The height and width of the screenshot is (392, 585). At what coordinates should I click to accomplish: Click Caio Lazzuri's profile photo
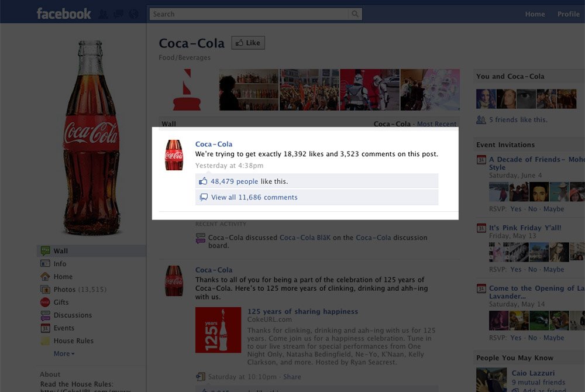pos(491,380)
